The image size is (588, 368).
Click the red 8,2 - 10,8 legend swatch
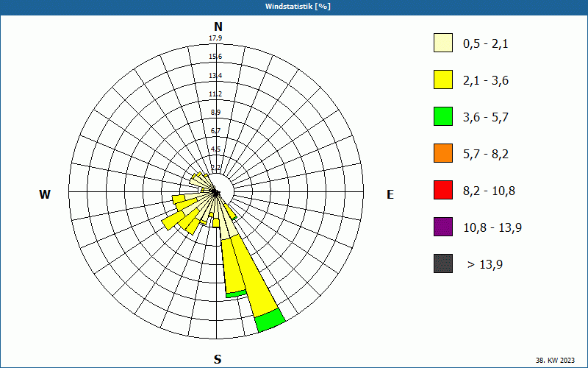[443, 190]
